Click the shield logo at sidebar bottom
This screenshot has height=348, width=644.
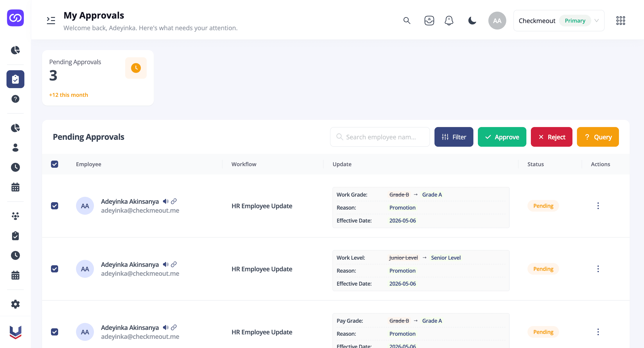pyautogui.click(x=15, y=332)
